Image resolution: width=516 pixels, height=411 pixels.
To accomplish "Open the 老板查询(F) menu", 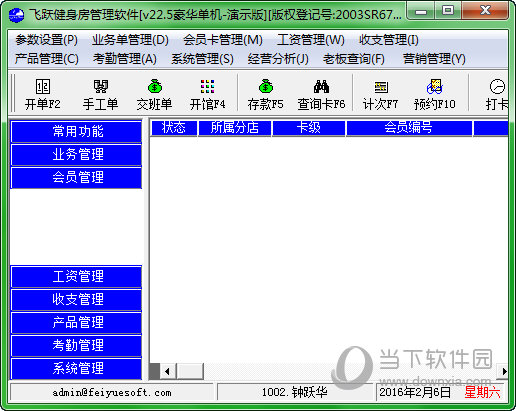I will (354, 59).
